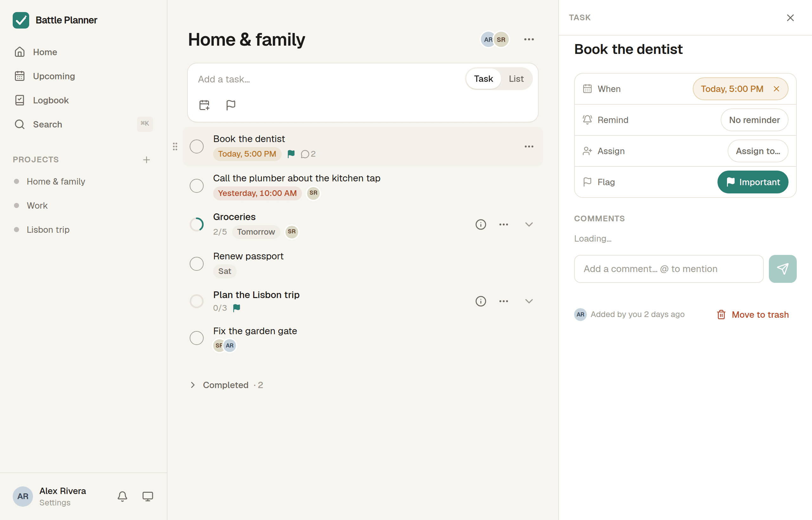Click Sat date badge on Renew passport
This screenshot has height=520, width=812.
click(x=225, y=271)
